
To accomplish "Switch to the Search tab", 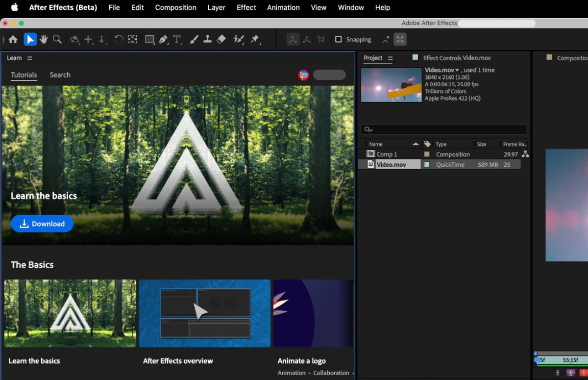I will [60, 75].
